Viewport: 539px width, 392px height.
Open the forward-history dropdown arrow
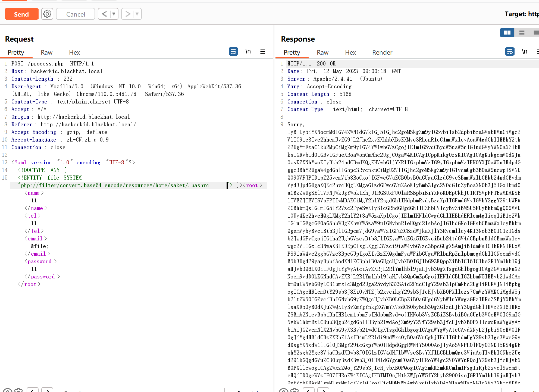click(x=137, y=14)
